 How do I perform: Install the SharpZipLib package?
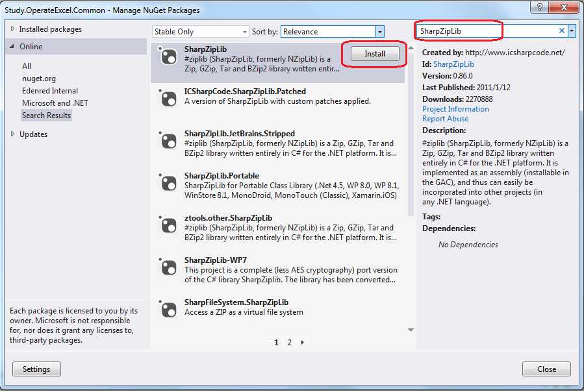coord(375,54)
